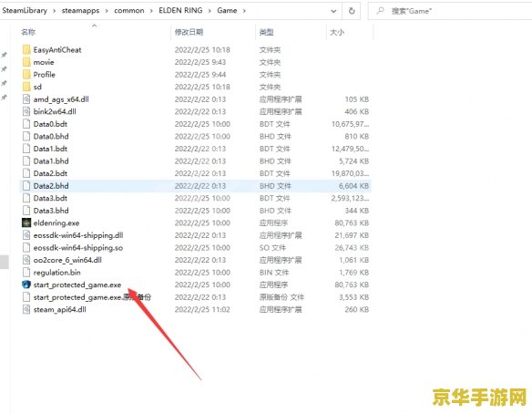The image size is (532, 414).
Task: Click the bink2w64.dll file icon
Action: (x=26, y=111)
